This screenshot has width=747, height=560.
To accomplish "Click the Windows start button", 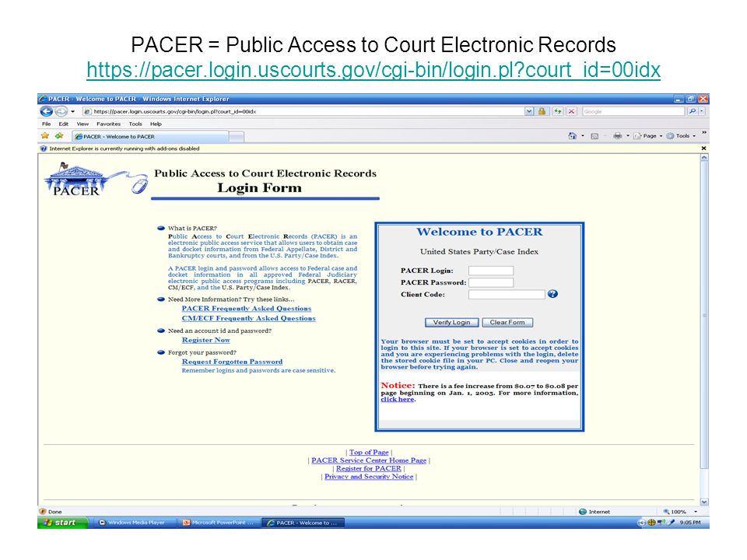I will (x=63, y=523).
